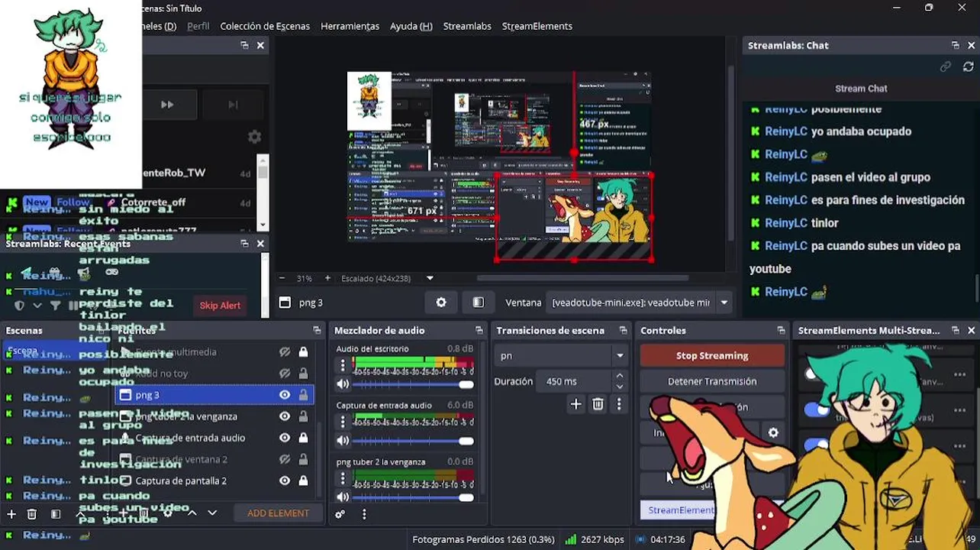The image size is (980, 550).
Task: Show Captura de ventana 2 source
Action: click(285, 459)
